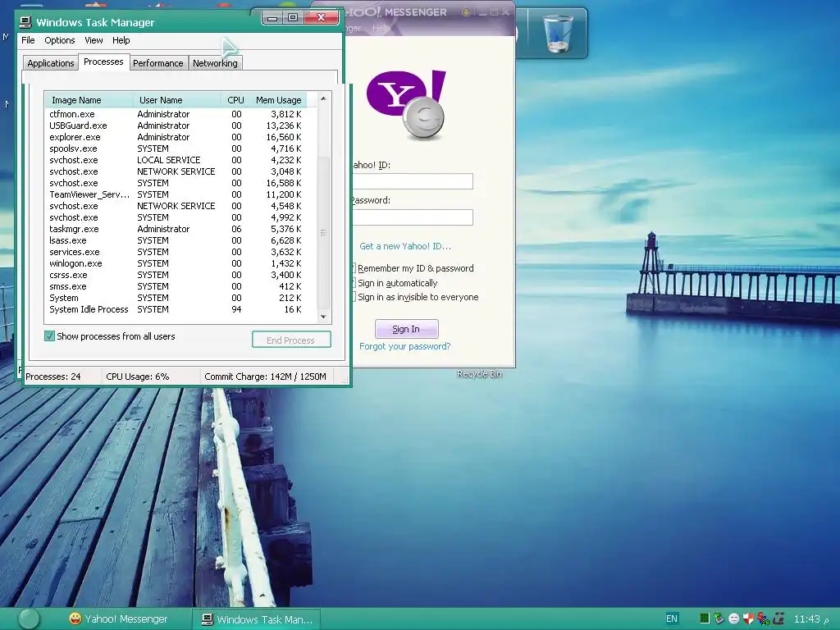The width and height of the screenshot is (840, 630).
Task: Select the smss.exe process
Action: tap(176, 286)
